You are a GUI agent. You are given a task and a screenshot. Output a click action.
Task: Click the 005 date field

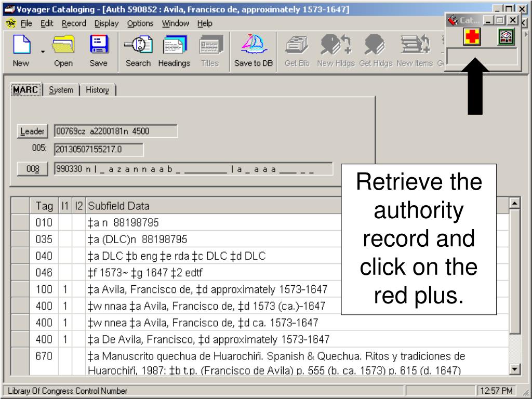(99, 150)
